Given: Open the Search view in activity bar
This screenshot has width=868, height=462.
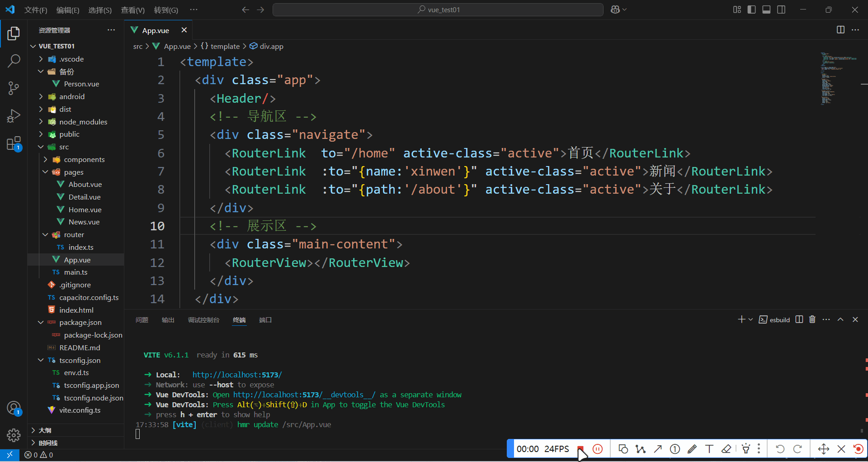Looking at the screenshot, I should [x=14, y=61].
